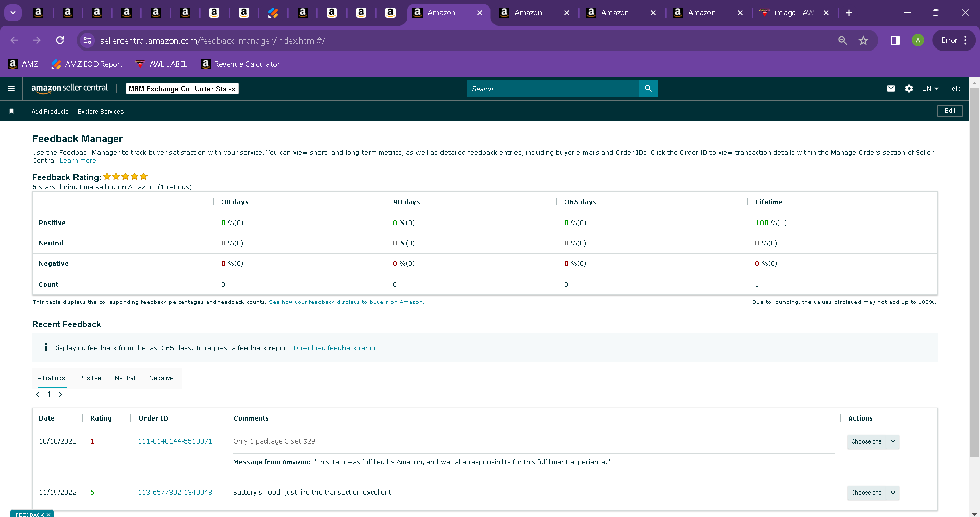Screen dimensions: 980x517
Task: Go forward with the browser forward arrow
Action: pos(37,40)
